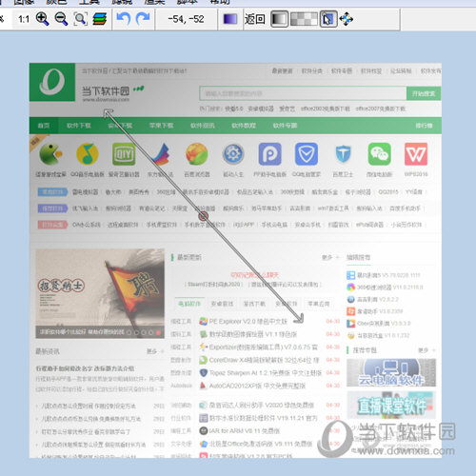Click the 当下软件园 site title text

(106, 91)
